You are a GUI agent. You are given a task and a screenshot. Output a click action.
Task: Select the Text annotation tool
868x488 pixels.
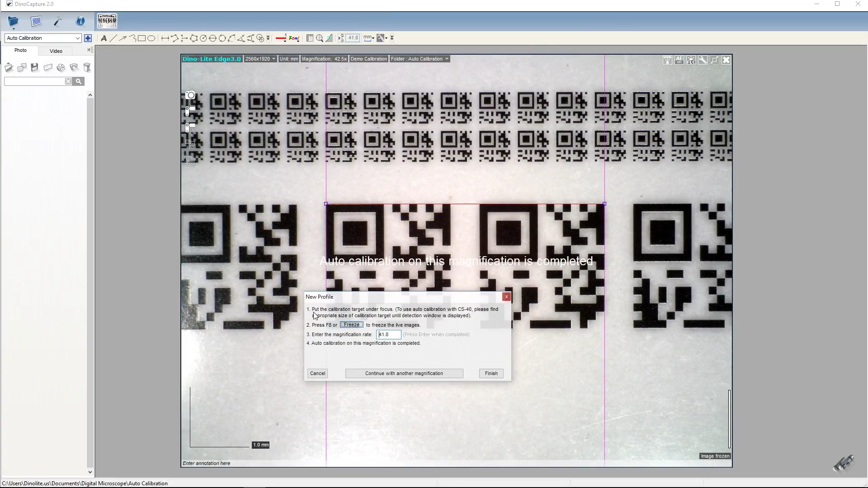(x=104, y=38)
